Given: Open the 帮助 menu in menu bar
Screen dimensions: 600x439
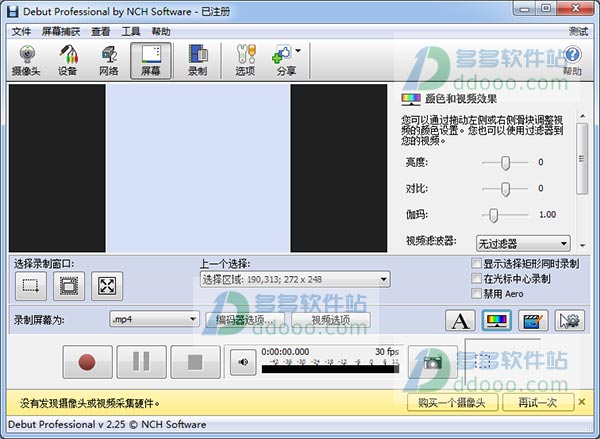Looking at the screenshot, I should (x=161, y=31).
